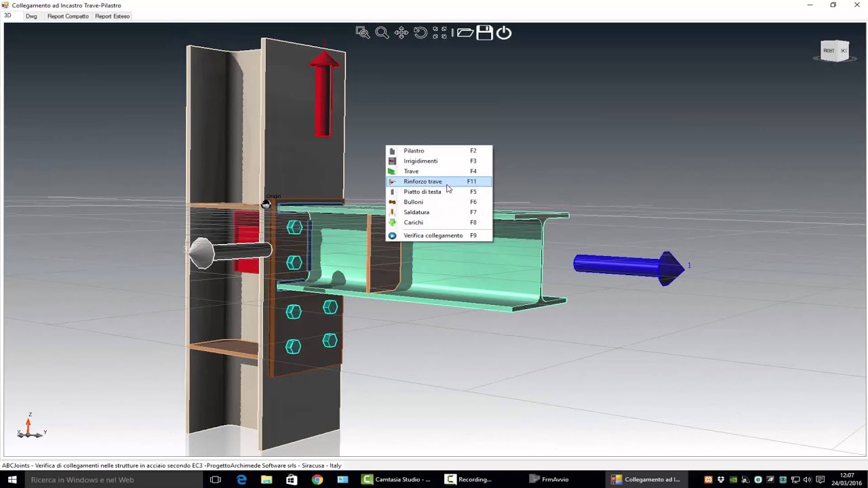Select Bulloni from the menu
Screen dimensions: 868x488
point(439,201)
